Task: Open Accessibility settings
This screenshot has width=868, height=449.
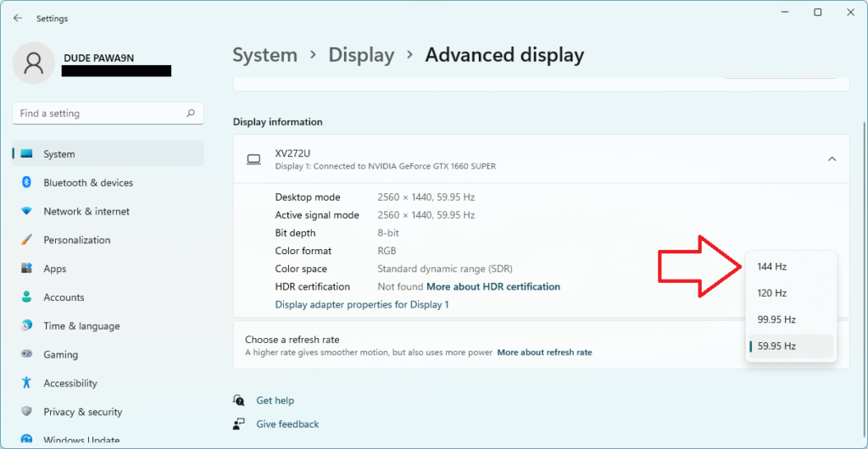Action: [70, 384]
